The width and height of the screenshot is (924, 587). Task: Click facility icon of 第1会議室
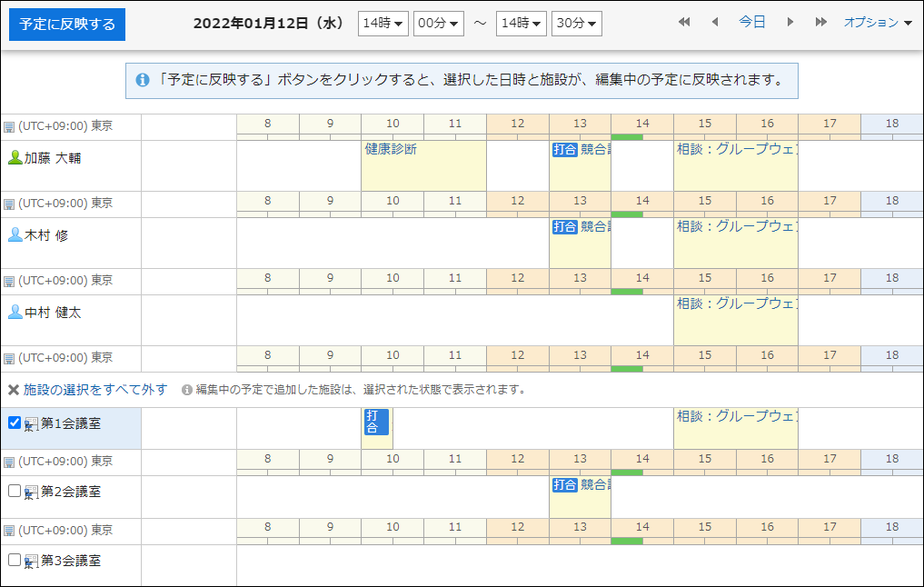31,424
